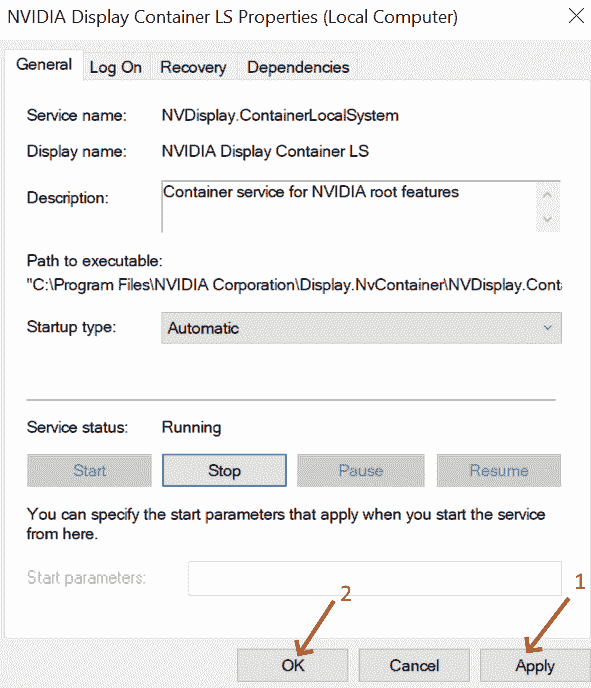Select the Automatic startup type value
Image resolution: width=591 pixels, height=688 pixels.
pos(203,328)
